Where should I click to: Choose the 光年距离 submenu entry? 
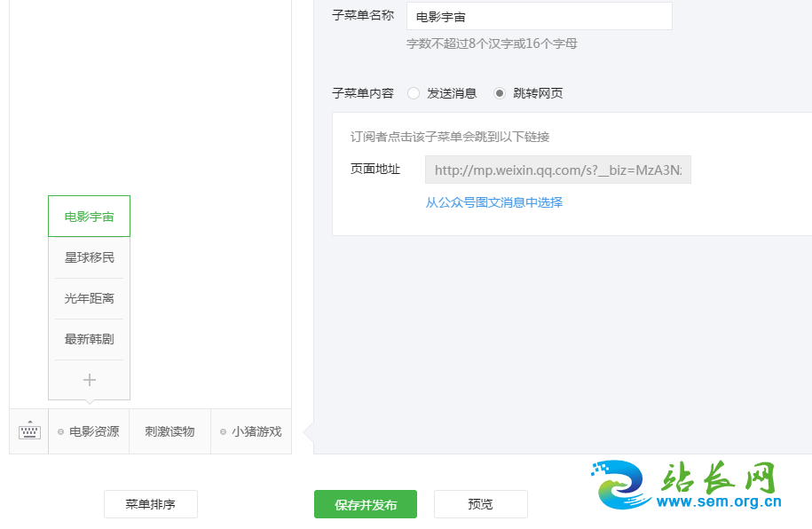click(x=89, y=298)
